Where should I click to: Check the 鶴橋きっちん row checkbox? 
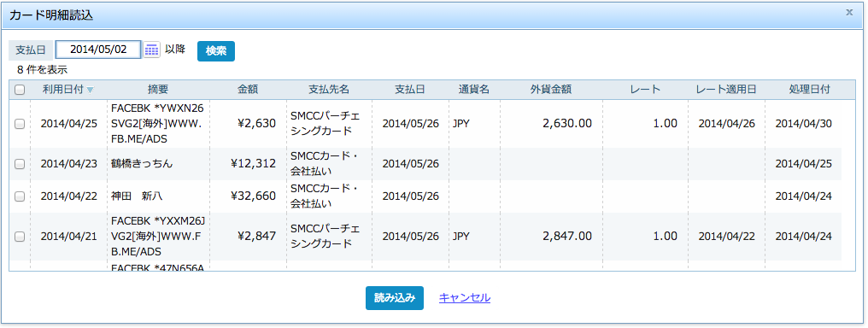[x=20, y=164]
